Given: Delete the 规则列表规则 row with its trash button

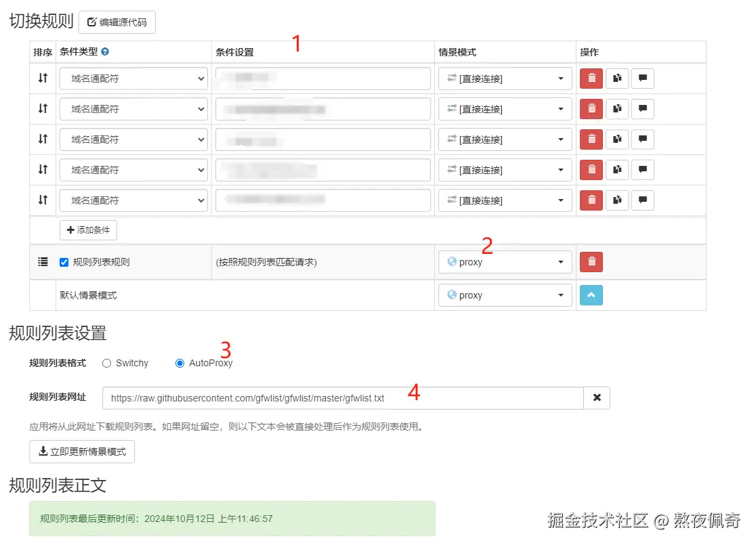Looking at the screenshot, I should [x=591, y=261].
